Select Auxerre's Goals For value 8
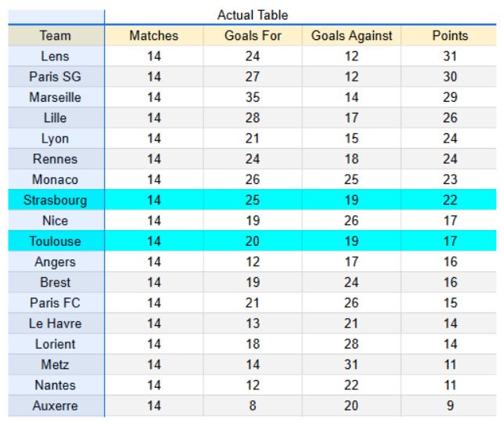The image size is (504, 423). (x=252, y=406)
